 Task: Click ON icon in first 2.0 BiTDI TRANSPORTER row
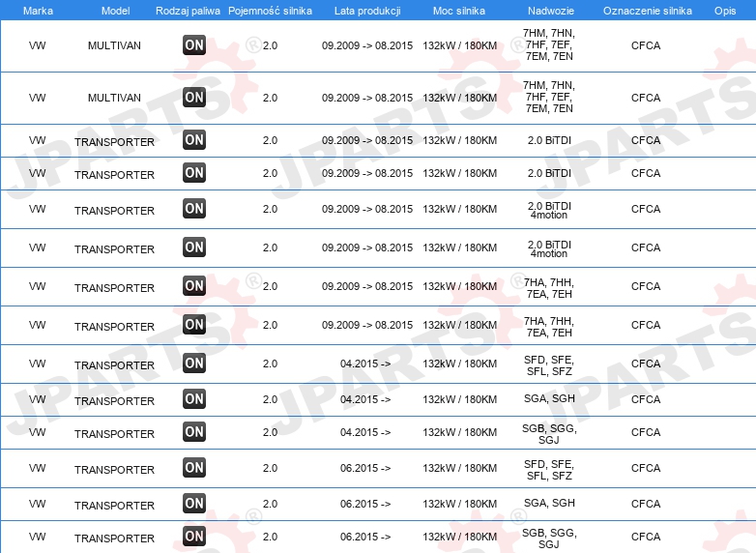tap(194, 140)
